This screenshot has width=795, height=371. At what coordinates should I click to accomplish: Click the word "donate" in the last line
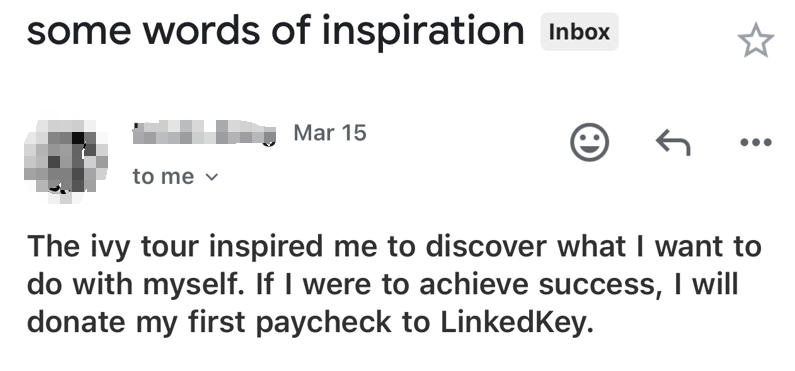point(76,323)
